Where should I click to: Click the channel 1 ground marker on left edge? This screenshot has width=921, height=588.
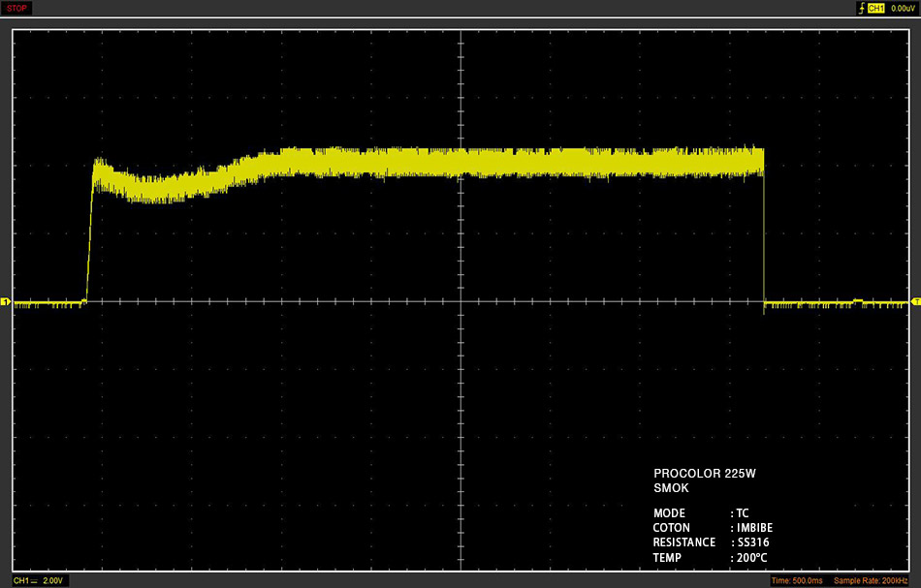pyautogui.click(x=5, y=301)
